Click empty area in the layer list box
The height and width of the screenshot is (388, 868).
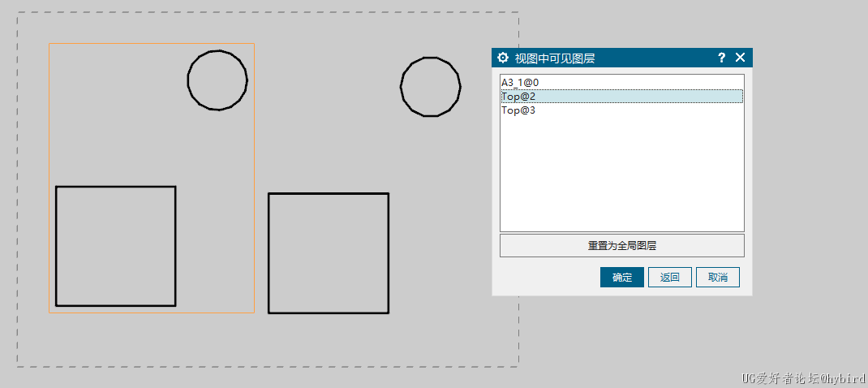(x=621, y=179)
